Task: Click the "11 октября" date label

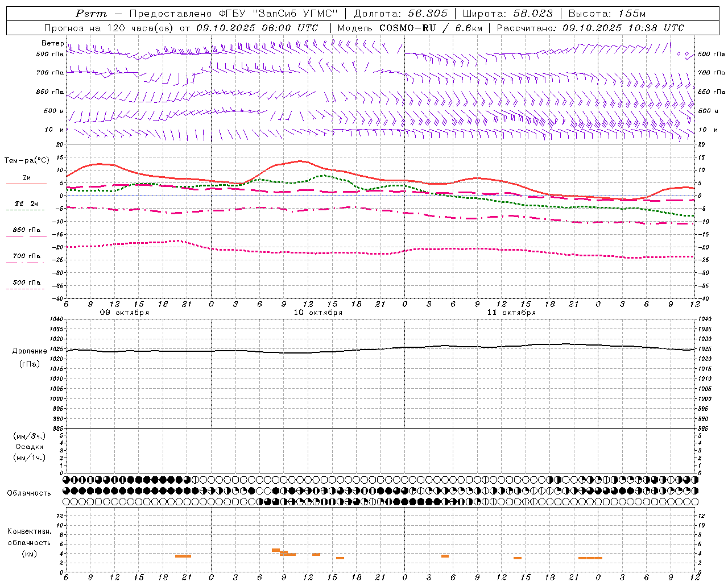Action: tap(511, 313)
